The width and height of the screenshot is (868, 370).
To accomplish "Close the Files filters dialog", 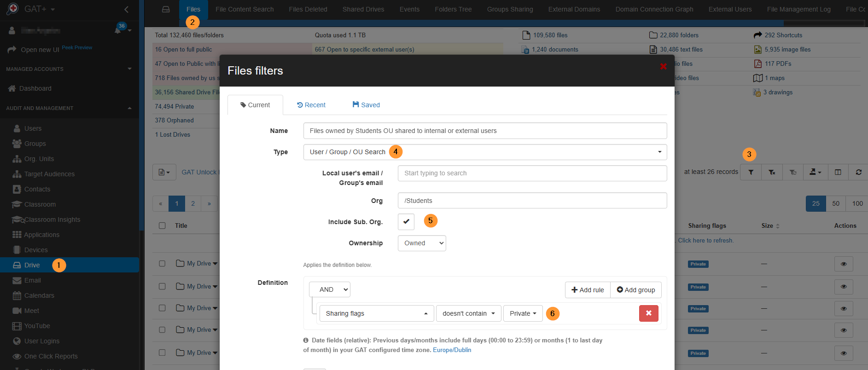I will point(663,66).
